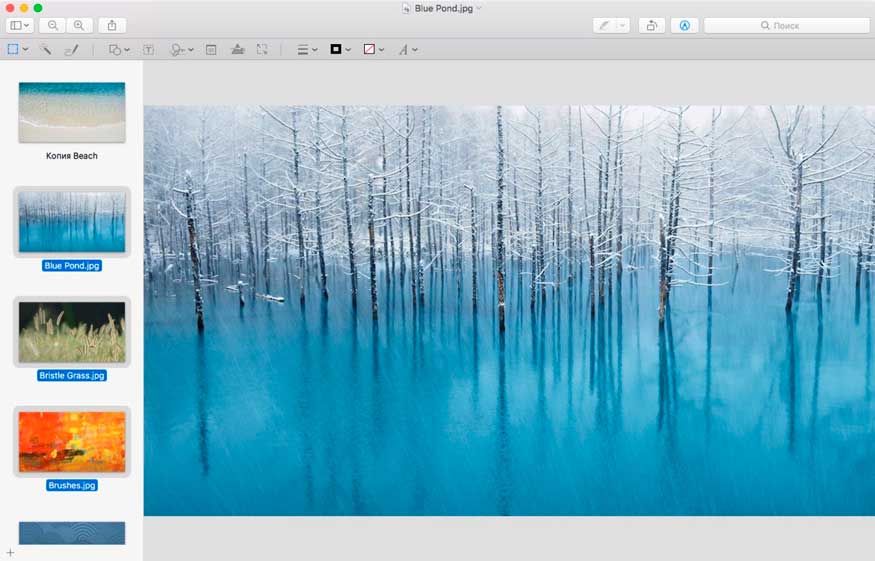The image size is (875, 561).
Task: Open the Blue Pond.jpg title dropdown
Action: pos(479,8)
